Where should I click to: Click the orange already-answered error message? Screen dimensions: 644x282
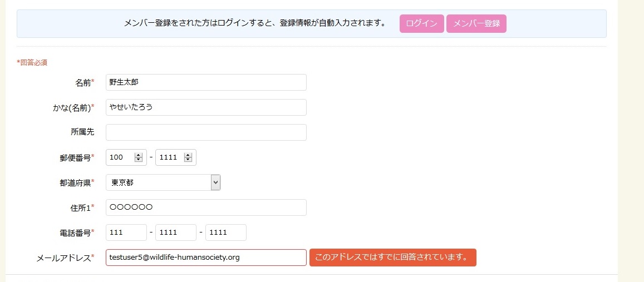point(392,258)
